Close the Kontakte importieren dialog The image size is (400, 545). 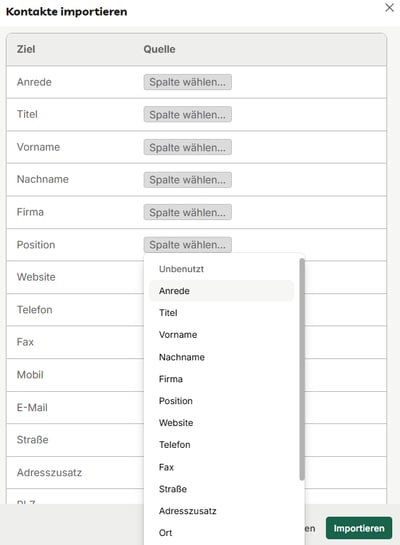389,8
